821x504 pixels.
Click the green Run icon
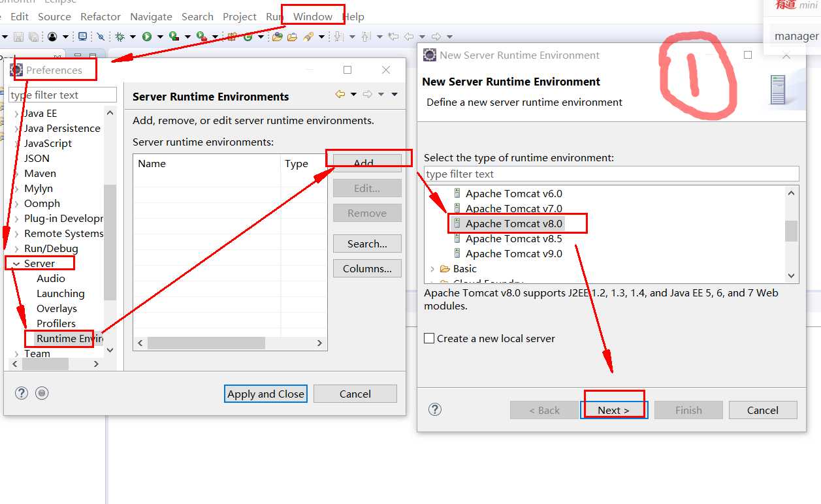coord(147,37)
